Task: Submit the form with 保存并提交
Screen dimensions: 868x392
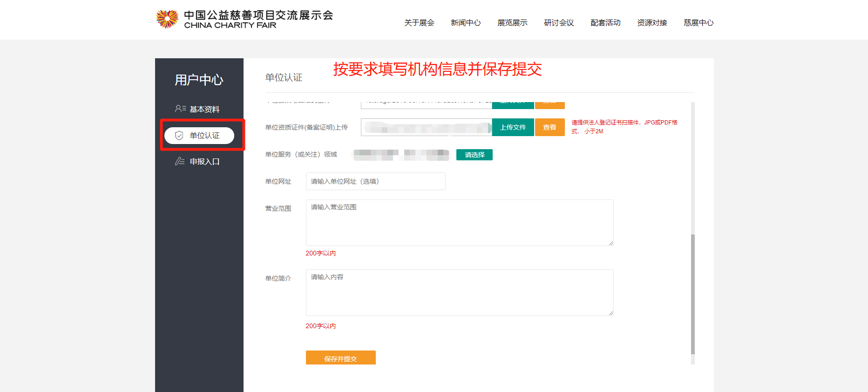Action: point(340,358)
